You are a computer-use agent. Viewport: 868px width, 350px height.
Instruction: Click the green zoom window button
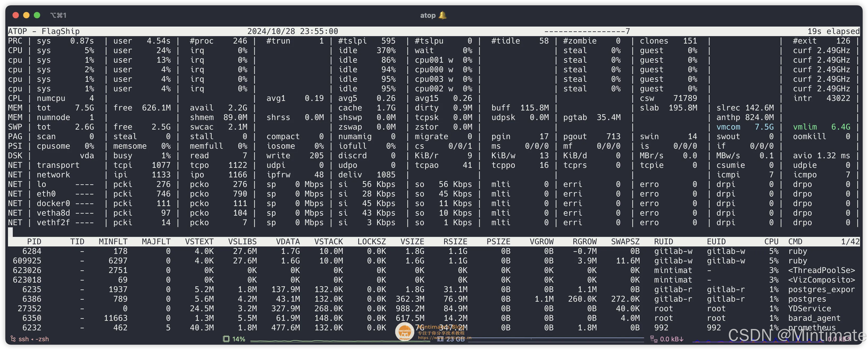pyautogui.click(x=37, y=15)
